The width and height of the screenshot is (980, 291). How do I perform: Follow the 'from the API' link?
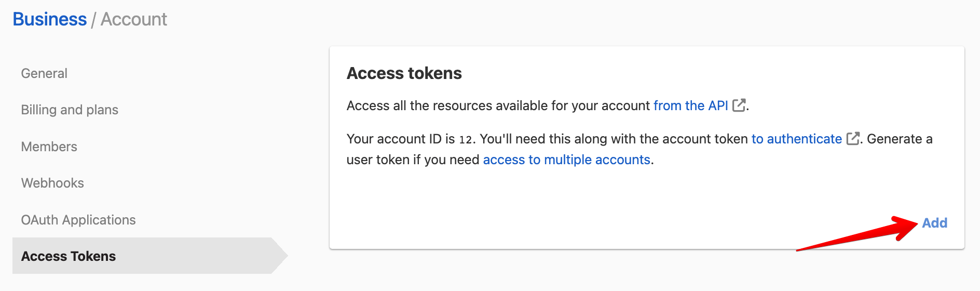[x=690, y=105]
